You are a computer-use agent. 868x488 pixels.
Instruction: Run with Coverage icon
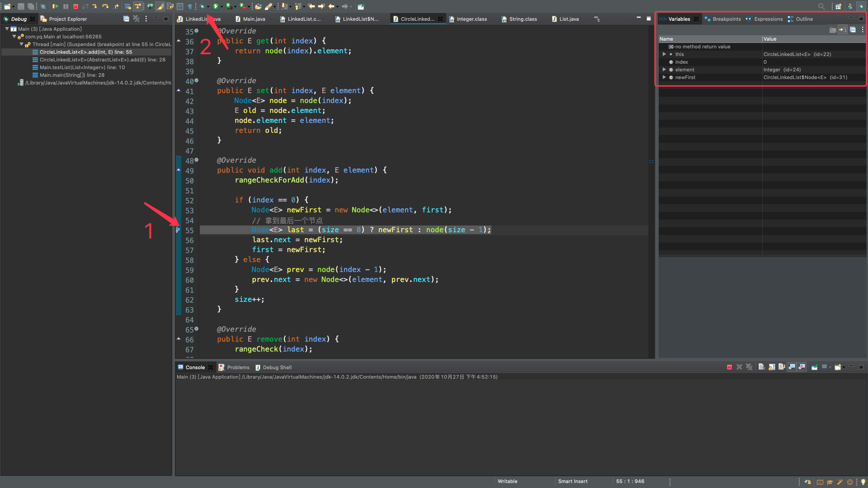point(229,6)
